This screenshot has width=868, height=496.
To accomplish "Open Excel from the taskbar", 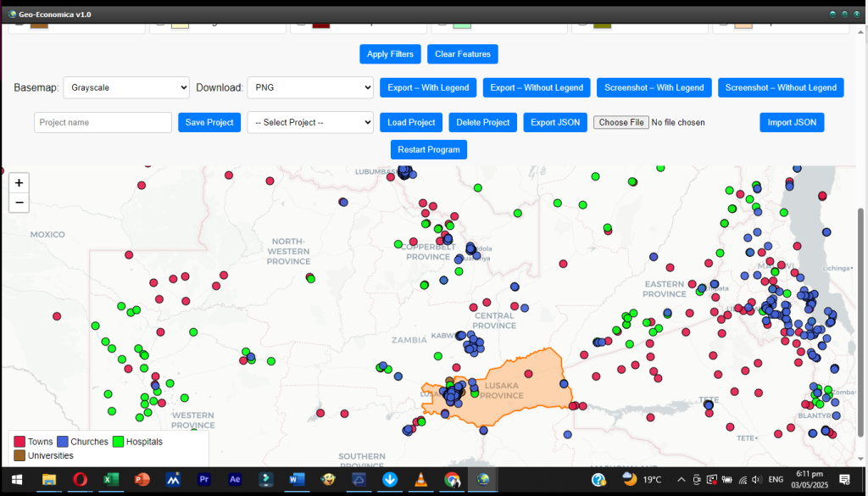I will 110,480.
